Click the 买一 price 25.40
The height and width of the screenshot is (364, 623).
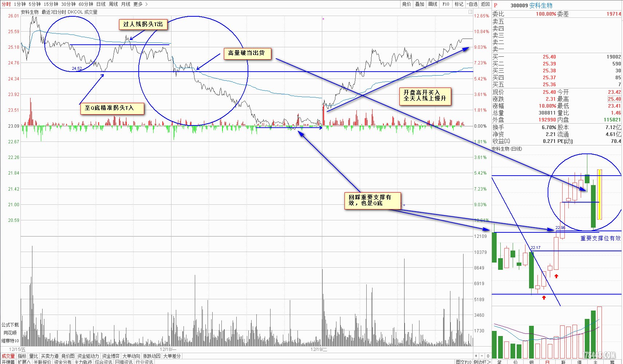pos(549,57)
